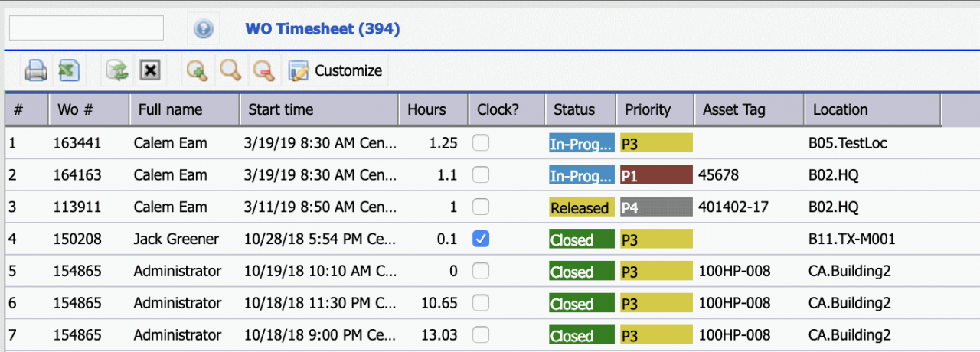This screenshot has height=352, width=980.
Task: Click the black X toolbar icon
Action: (151, 70)
